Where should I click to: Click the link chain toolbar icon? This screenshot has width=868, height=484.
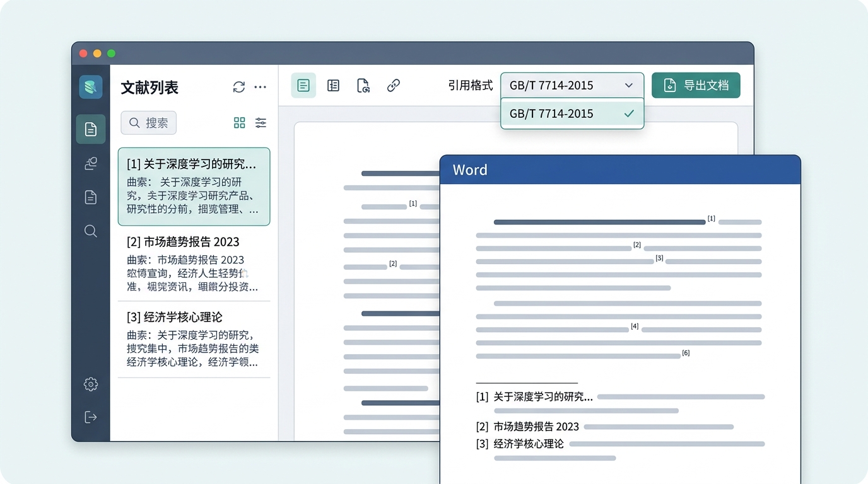pos(394,86)
